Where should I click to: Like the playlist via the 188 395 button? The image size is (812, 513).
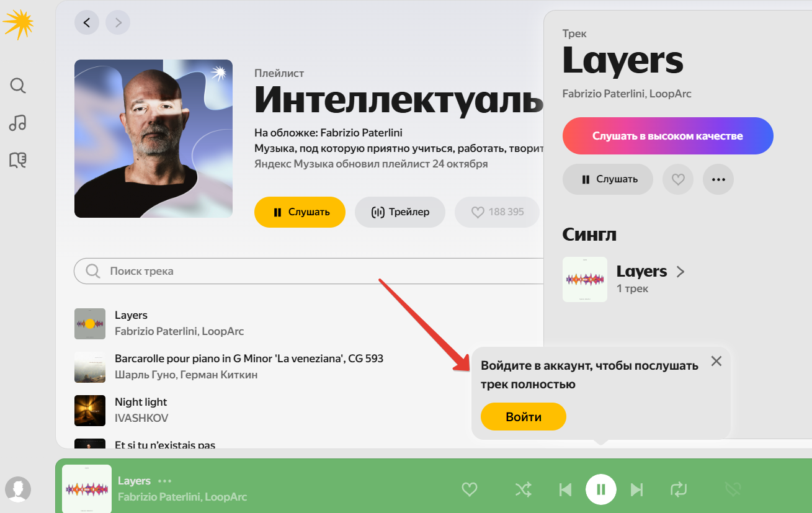pyautogui.click(x=497, y=212)
